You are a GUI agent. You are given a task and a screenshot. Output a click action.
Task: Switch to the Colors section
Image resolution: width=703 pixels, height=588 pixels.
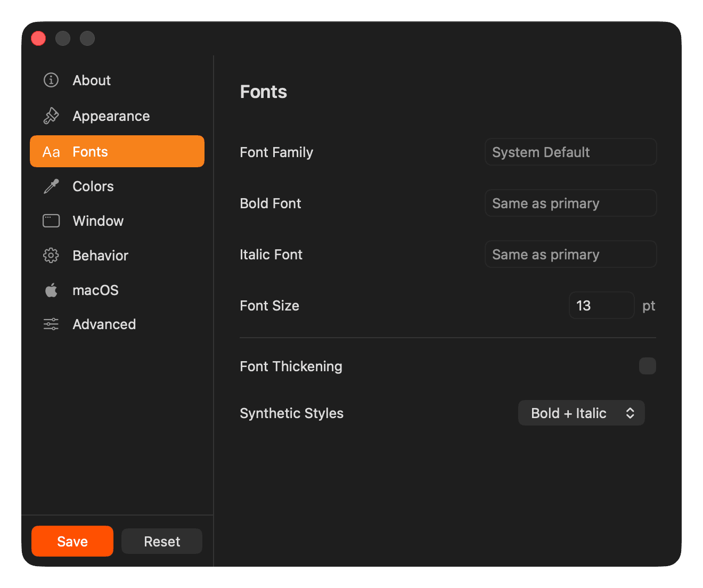click(x=93, y=186)
